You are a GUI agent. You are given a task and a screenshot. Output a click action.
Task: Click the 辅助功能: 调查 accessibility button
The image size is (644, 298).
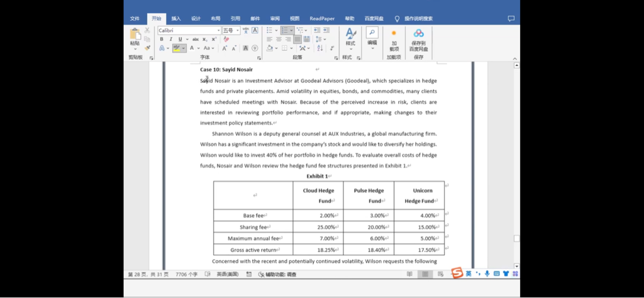[277, 274]
